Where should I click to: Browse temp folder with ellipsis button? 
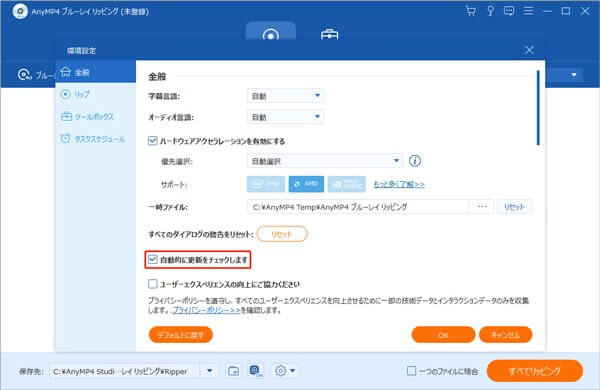[x=482, y=207]
